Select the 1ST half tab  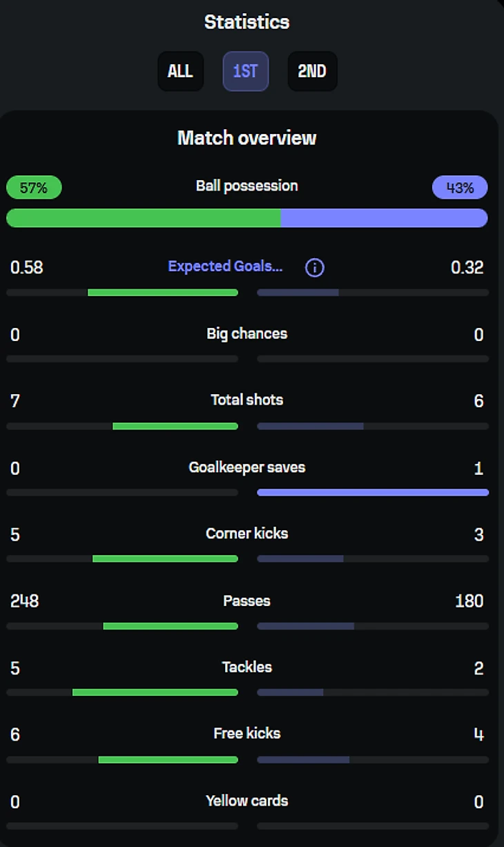point(245,71)
